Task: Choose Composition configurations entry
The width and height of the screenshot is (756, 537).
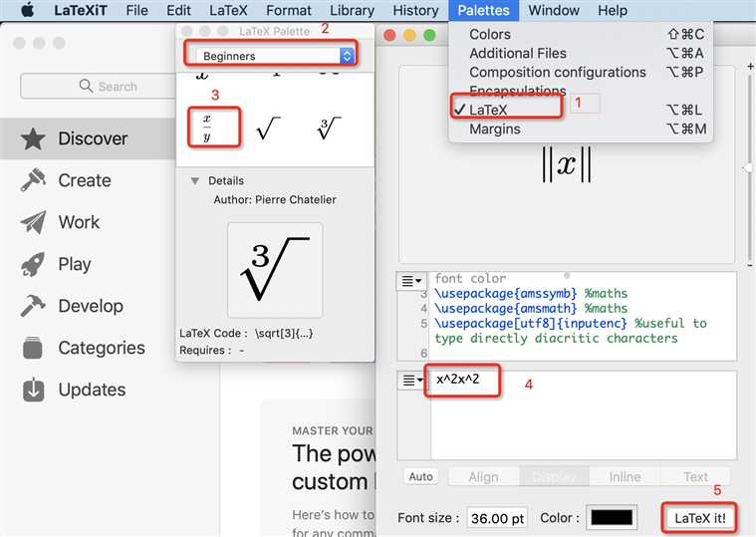Action: click(x=581, y=72)
